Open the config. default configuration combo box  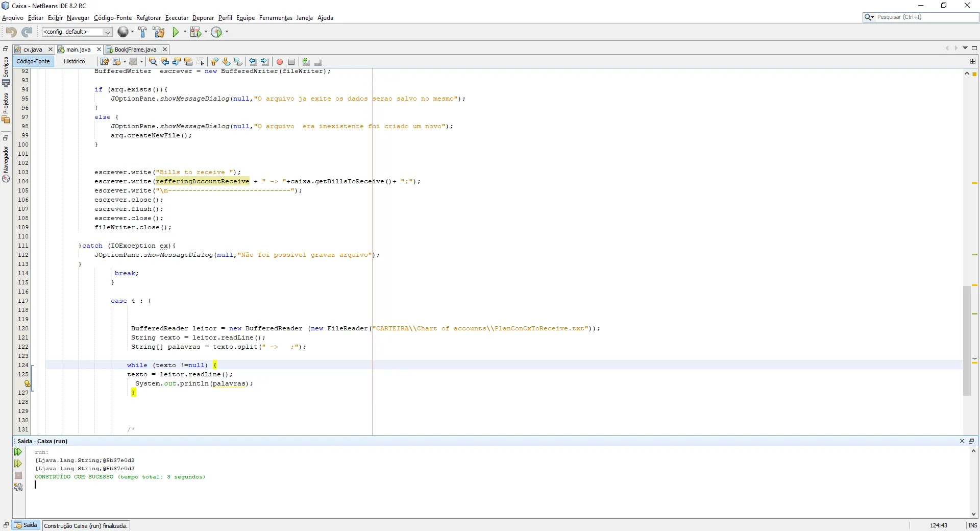point(77,32)
